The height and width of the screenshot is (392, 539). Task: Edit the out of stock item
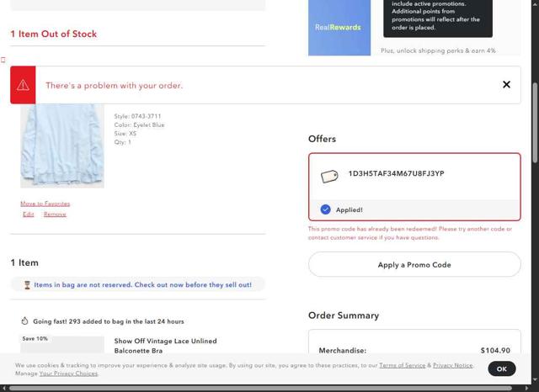point(29,215)
